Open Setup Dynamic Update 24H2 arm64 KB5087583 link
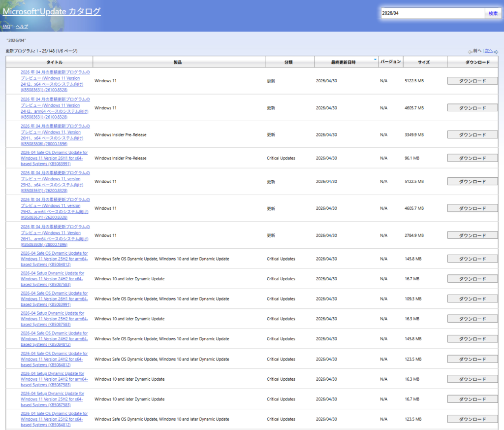504x430 pixels. (54, 379)
